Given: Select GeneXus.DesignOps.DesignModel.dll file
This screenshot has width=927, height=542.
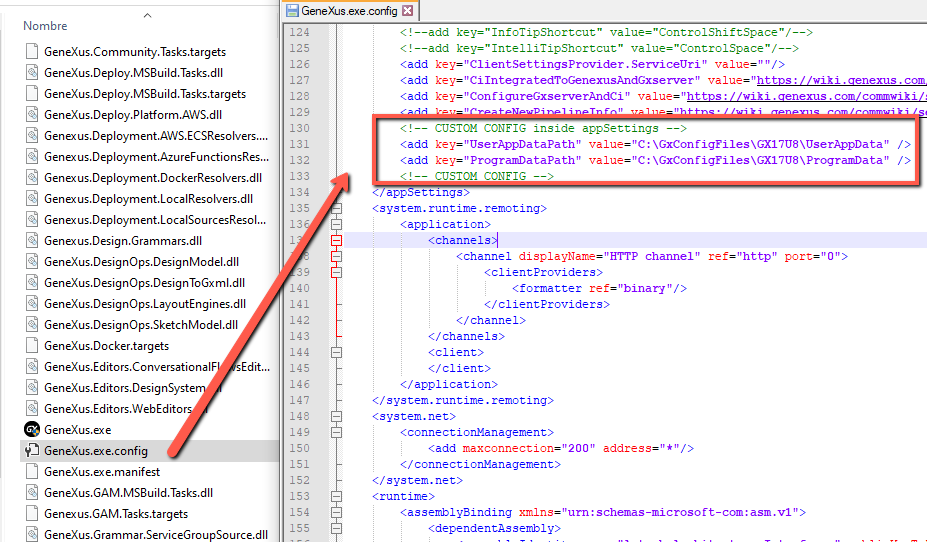Looking at the screenshot, I should [x=141, y=262].
